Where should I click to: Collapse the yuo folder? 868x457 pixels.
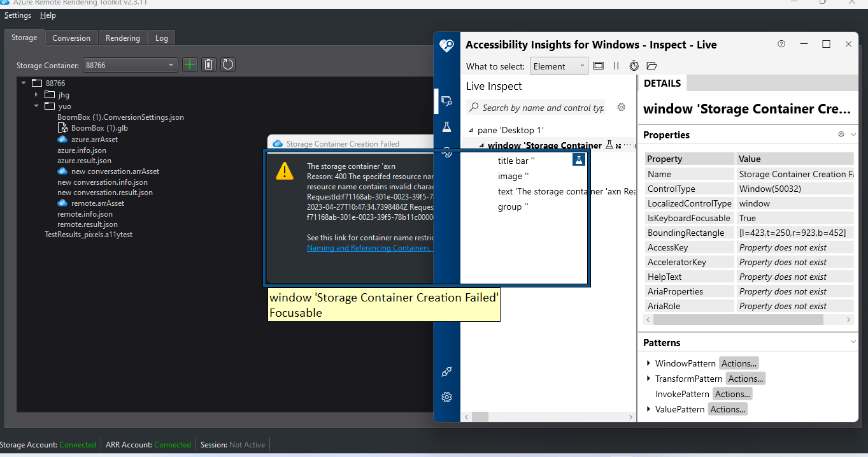36,106
